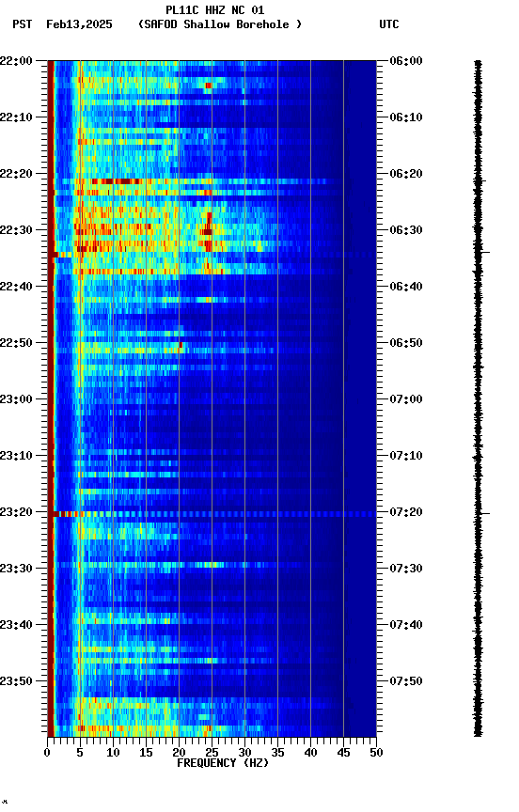
Task: Click the 'UTC' timezone label
Action: pyautogui.click(x=389, y=24)
